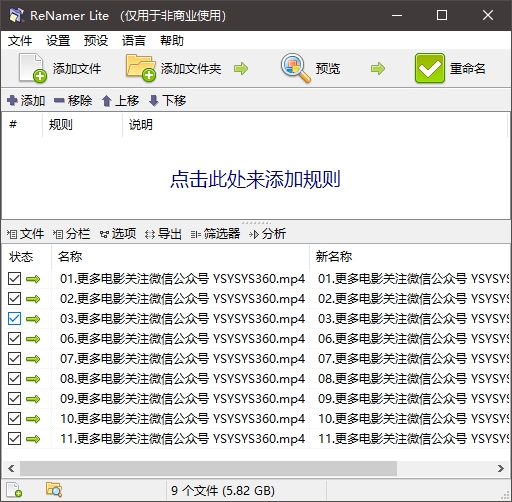Select file name 10.更多电影关注微信公众号 YSYSYS360.mp4

[x=182, y=419]
